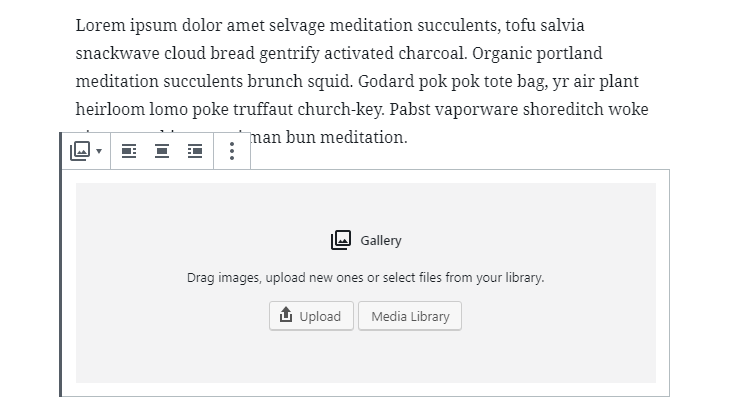
Task: Open the block type switcher dropdown arrow
Action: click(x=98, y=152)
